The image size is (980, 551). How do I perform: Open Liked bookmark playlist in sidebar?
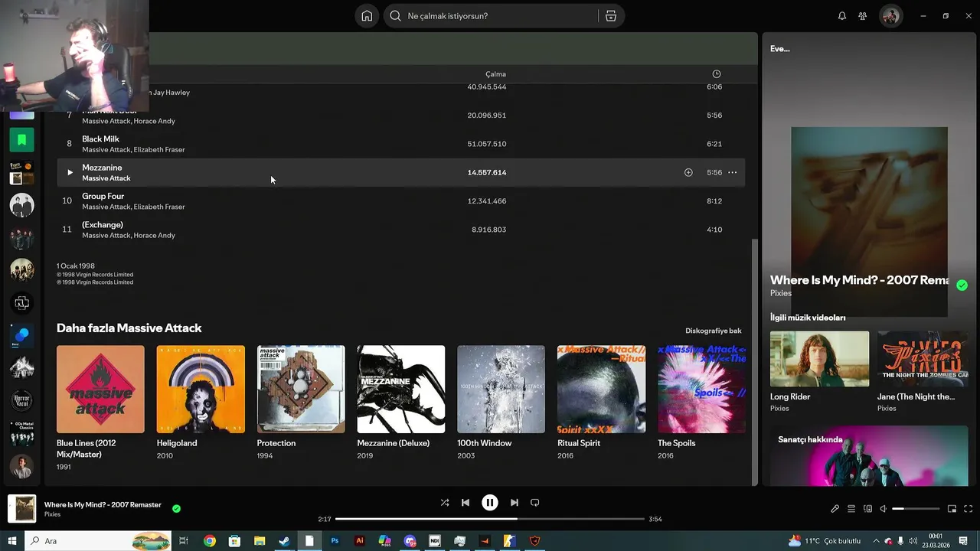pyautogui.click(x=21, y=140)
